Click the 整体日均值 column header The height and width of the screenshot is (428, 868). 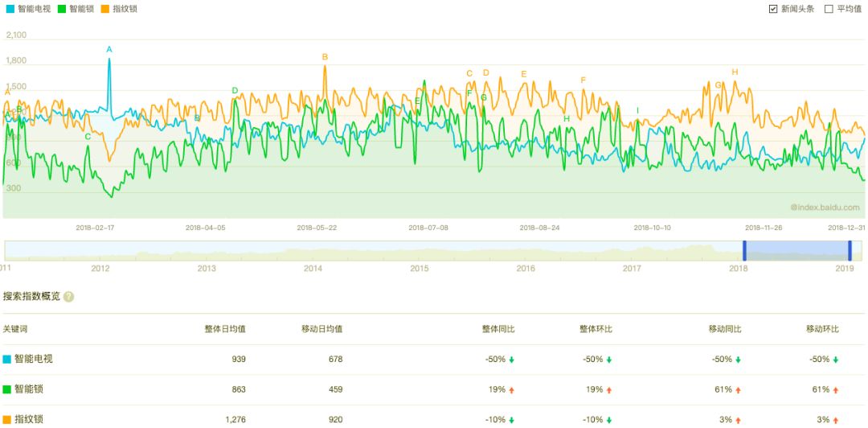click(x=225, y=329)
